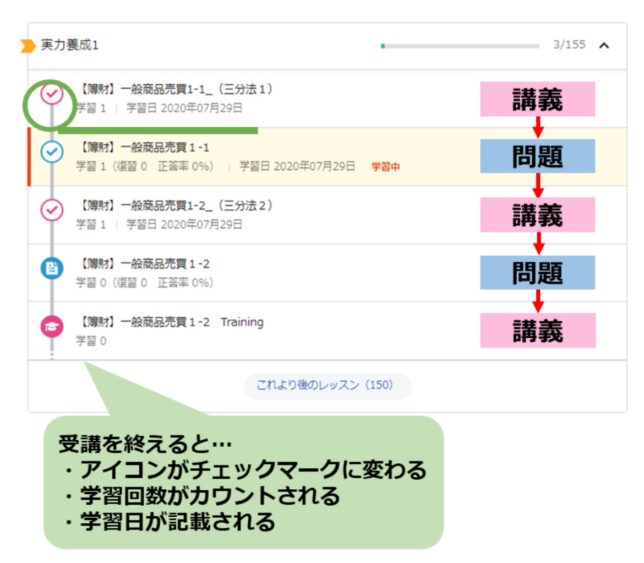Click the 実力養成1 section title
The height and width of the screenshot is (563, 644).
[x=69, y=45]
